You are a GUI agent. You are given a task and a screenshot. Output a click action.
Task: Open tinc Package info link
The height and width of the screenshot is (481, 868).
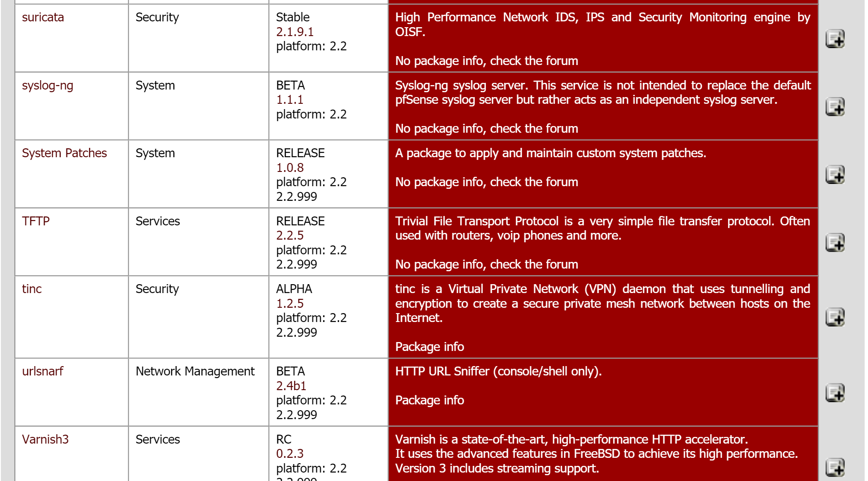click(429, 347)
